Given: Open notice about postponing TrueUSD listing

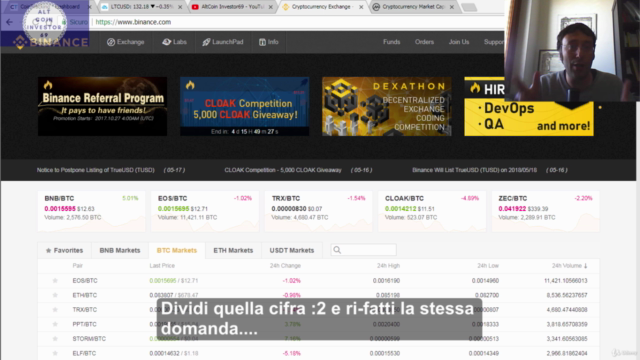Looking at the screenshot, I should [96, 170].
